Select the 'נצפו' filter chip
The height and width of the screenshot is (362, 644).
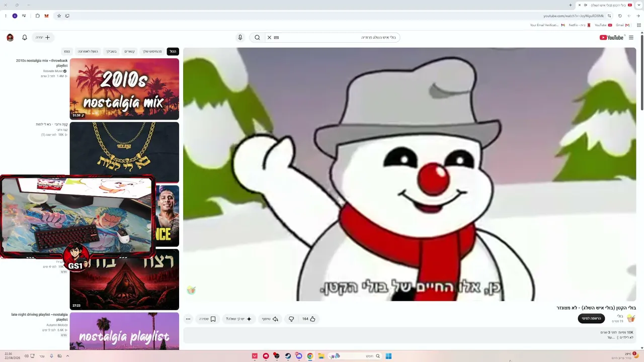(x=67, y=51)
